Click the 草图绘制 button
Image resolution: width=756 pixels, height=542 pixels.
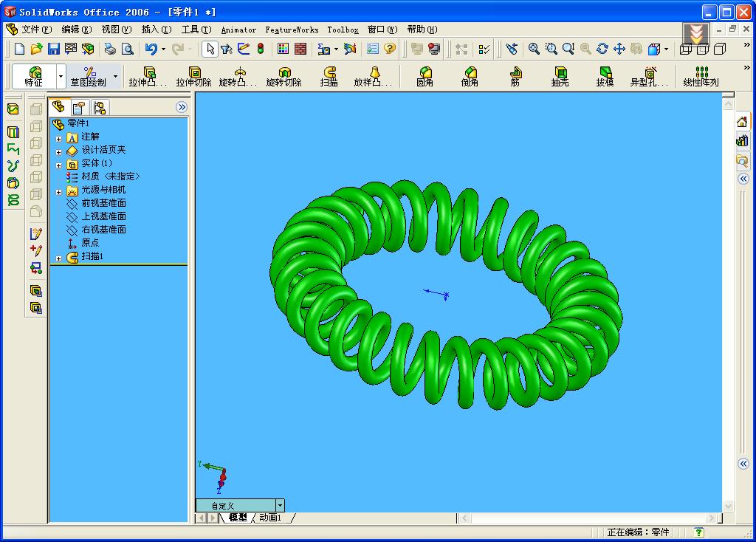[x=89, y=76]
